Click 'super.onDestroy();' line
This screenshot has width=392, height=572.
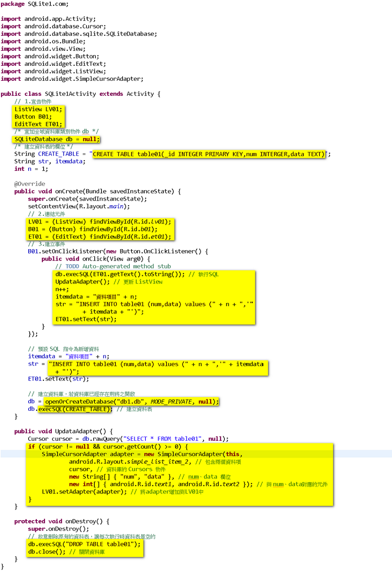(x=59, y=529)
